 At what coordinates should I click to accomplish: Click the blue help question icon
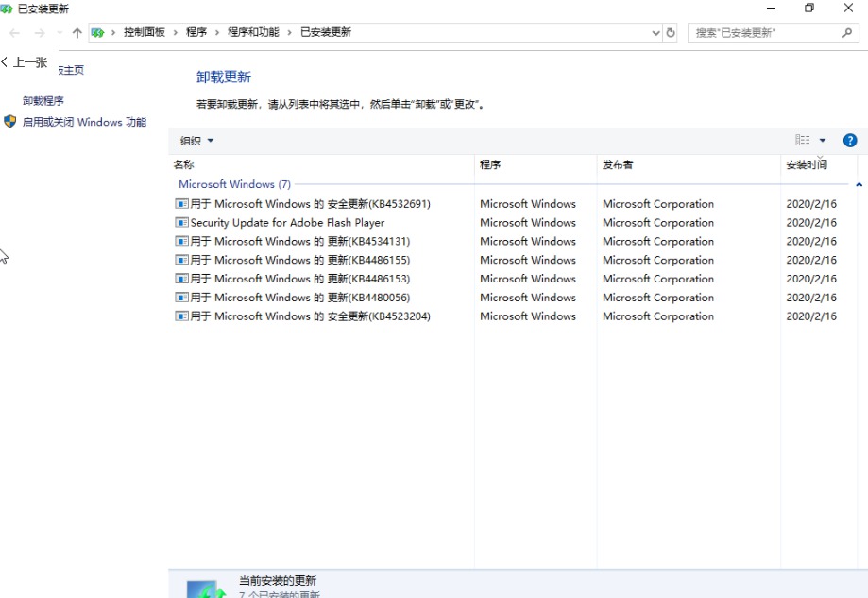click(x=850, y=140)
